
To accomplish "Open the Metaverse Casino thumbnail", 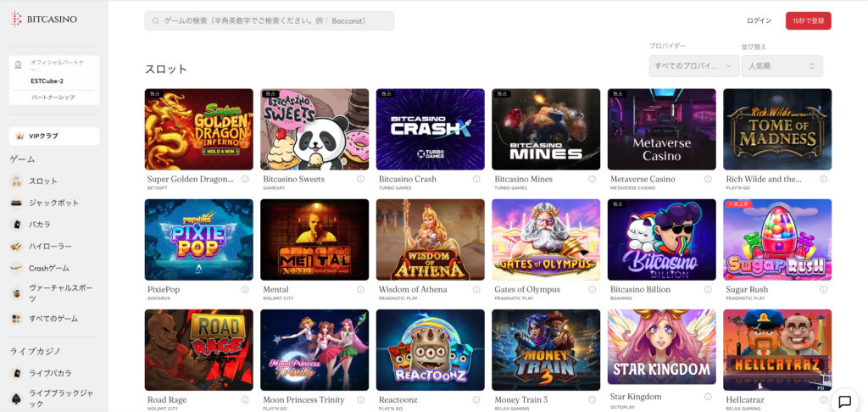I will tap(661, 129).
